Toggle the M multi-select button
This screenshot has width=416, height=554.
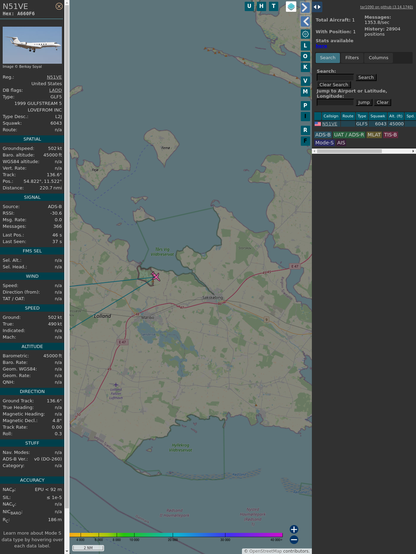coord(305,92)
